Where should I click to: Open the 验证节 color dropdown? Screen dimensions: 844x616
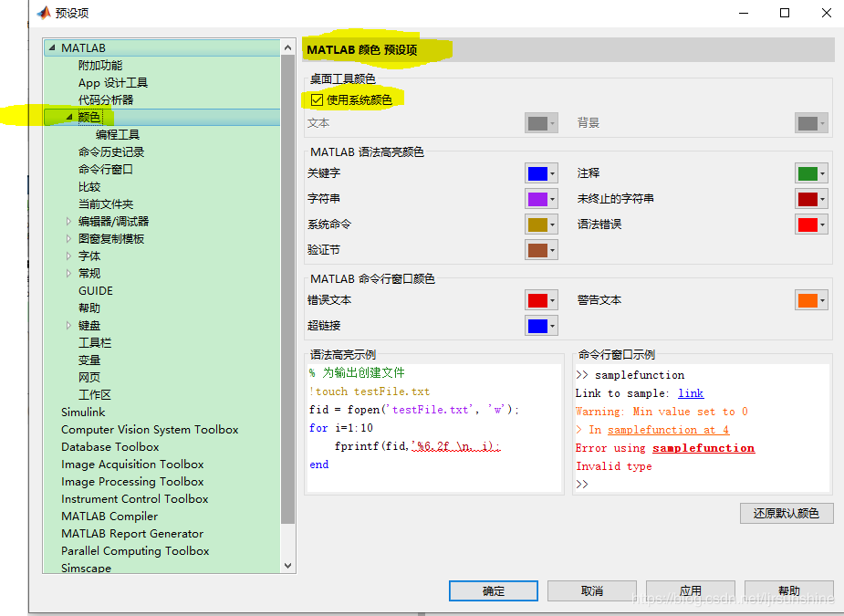[541, 250]
